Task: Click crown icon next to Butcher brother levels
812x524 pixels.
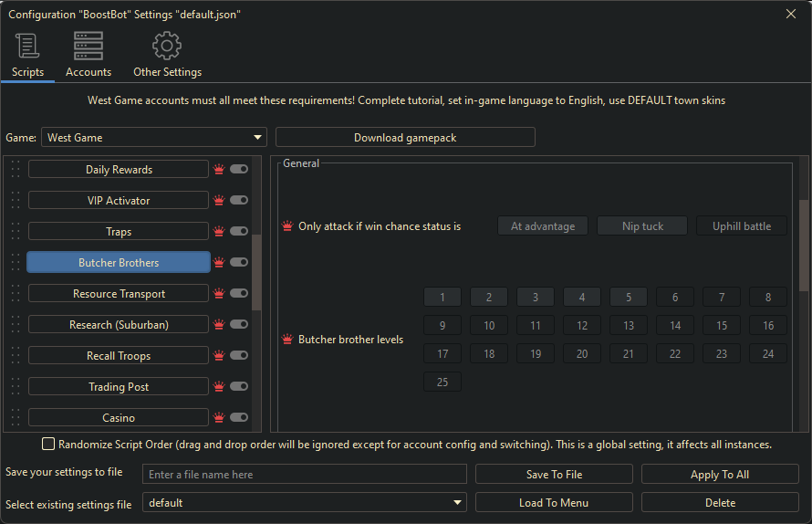Action: click(x=287, y=340)
